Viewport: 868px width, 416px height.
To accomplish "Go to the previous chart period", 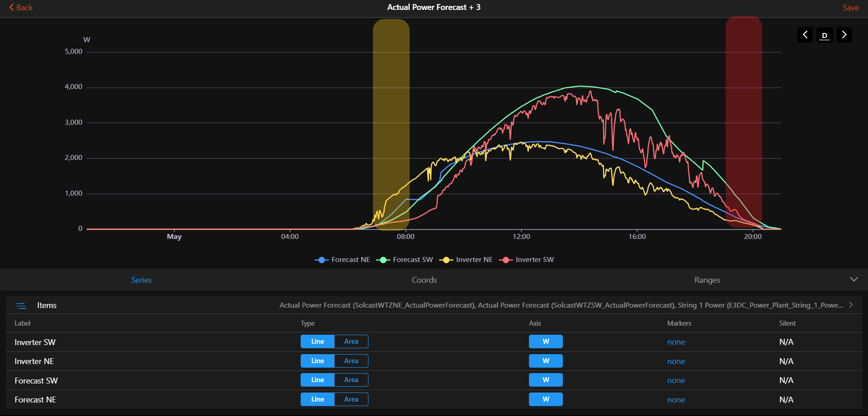I will [x=805, y=35].
